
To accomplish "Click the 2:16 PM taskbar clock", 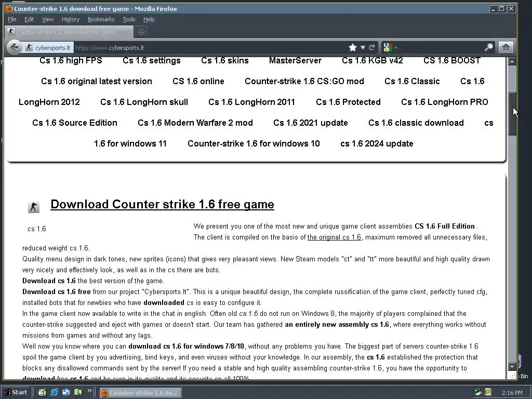I will click(512, 393).
